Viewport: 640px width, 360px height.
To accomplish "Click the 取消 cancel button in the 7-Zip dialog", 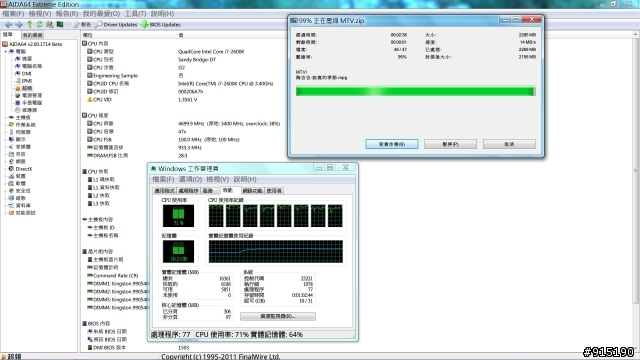I will pos(509,144).
